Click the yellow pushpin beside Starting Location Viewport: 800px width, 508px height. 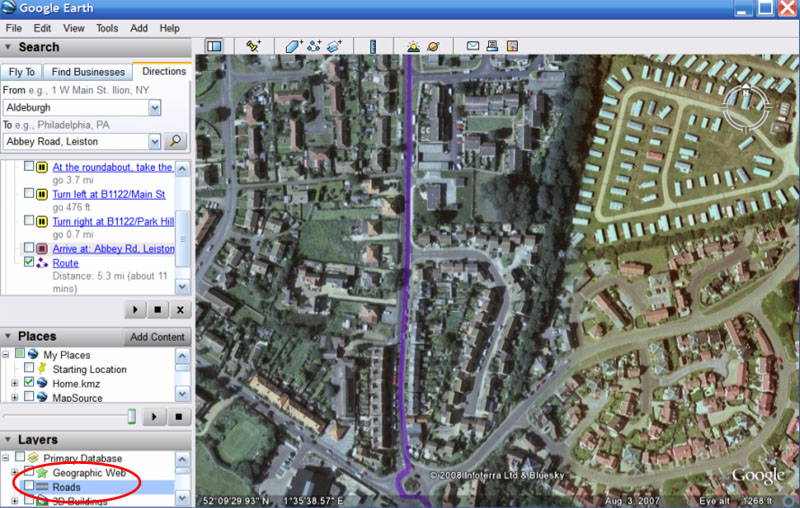pos(42,368)
